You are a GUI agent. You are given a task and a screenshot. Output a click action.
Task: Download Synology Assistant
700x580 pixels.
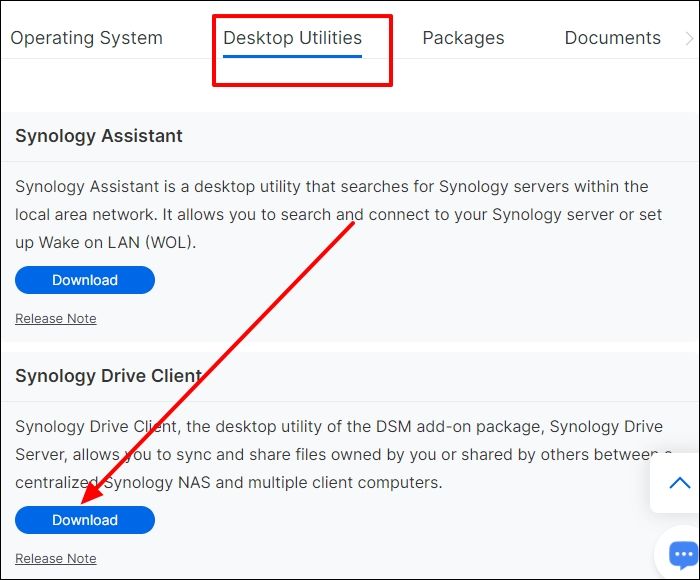(x=85, y=280)
